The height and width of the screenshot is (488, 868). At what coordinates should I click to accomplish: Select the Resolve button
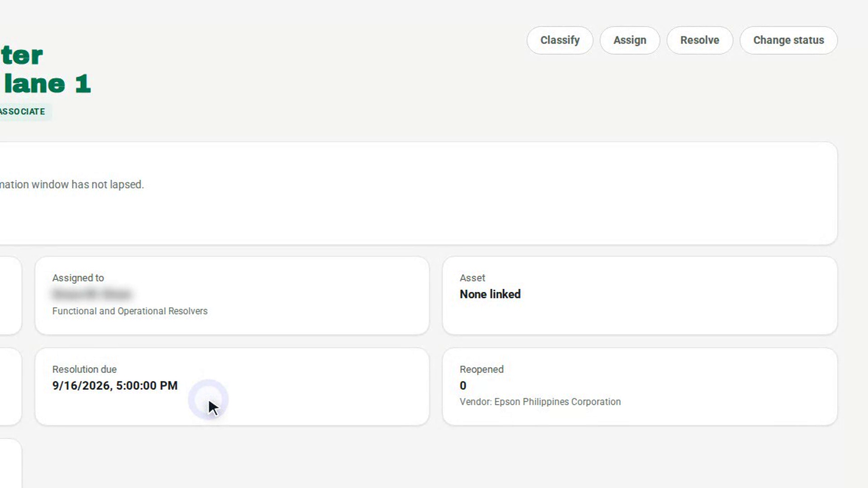[700, 40]
